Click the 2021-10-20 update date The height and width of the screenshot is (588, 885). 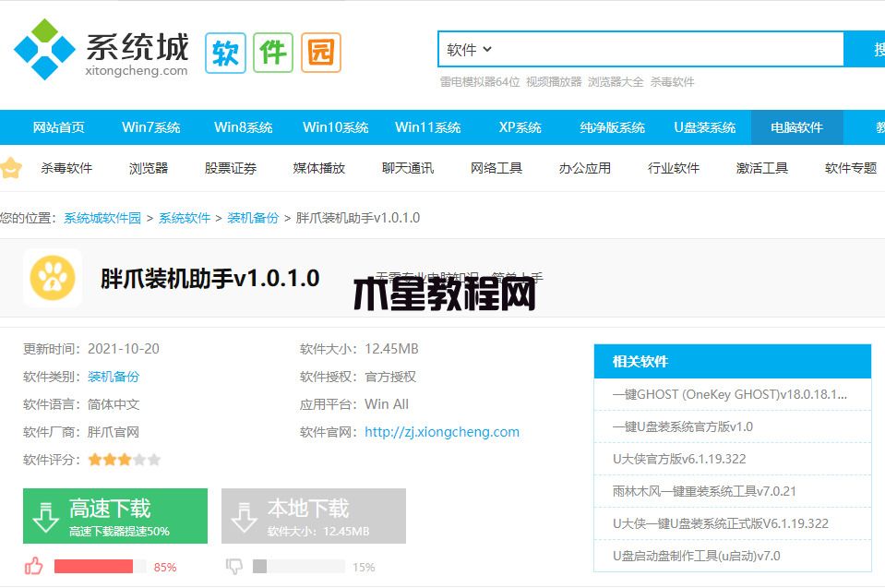123,349
